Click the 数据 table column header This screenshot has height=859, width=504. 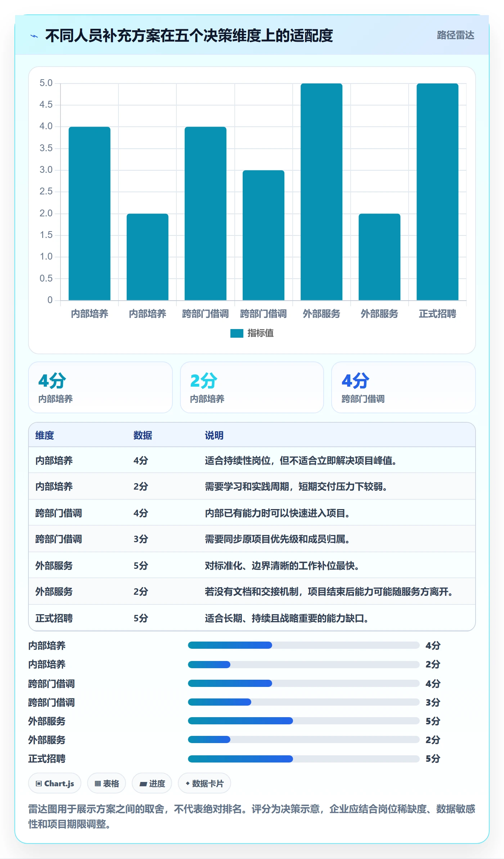[143, 435]
